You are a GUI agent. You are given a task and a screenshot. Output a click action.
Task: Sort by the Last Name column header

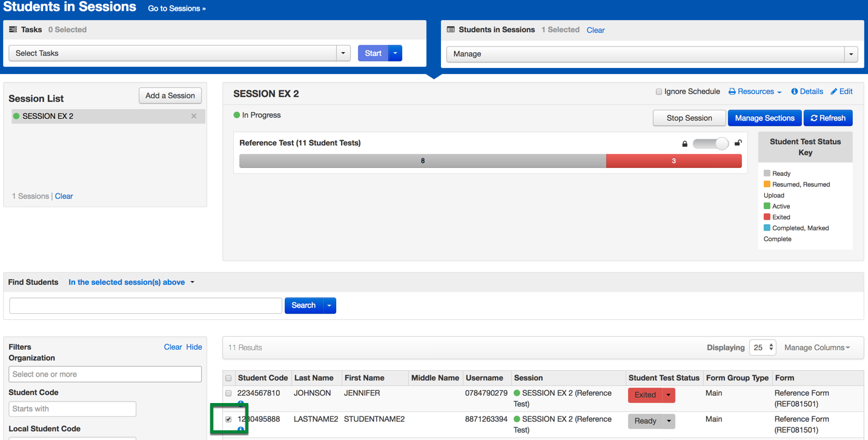pyautogui.click(x=314, y=378)
